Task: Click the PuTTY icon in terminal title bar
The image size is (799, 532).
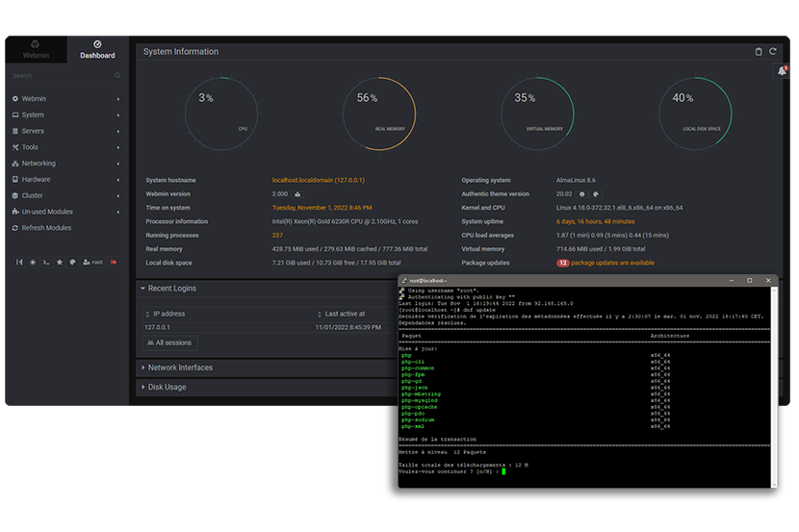Action: 404,281
